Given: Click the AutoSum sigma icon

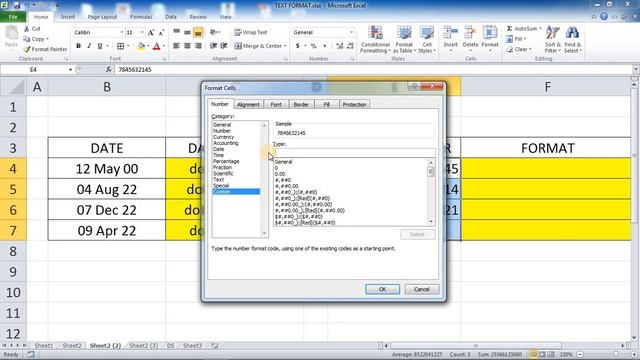Looking at the screenshot, I should click(x=509, y=29).
